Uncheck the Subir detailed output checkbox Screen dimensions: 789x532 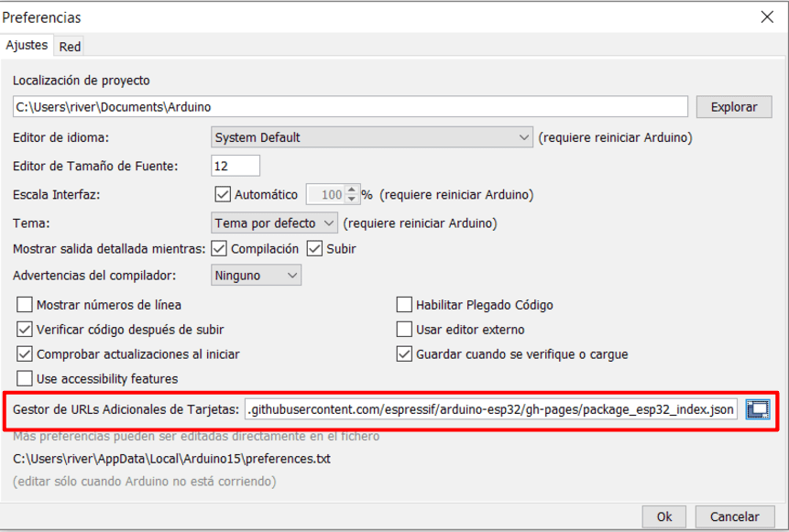point(314,248)
